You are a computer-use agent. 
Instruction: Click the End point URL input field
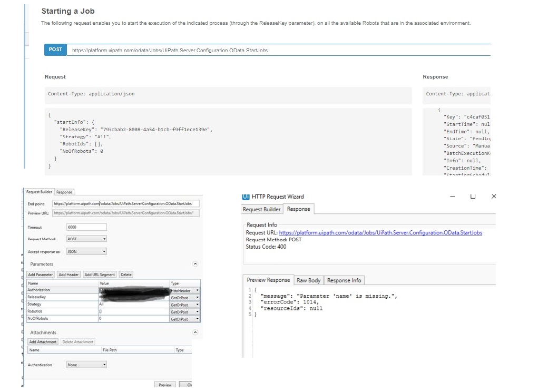click(x=126, y=203)
